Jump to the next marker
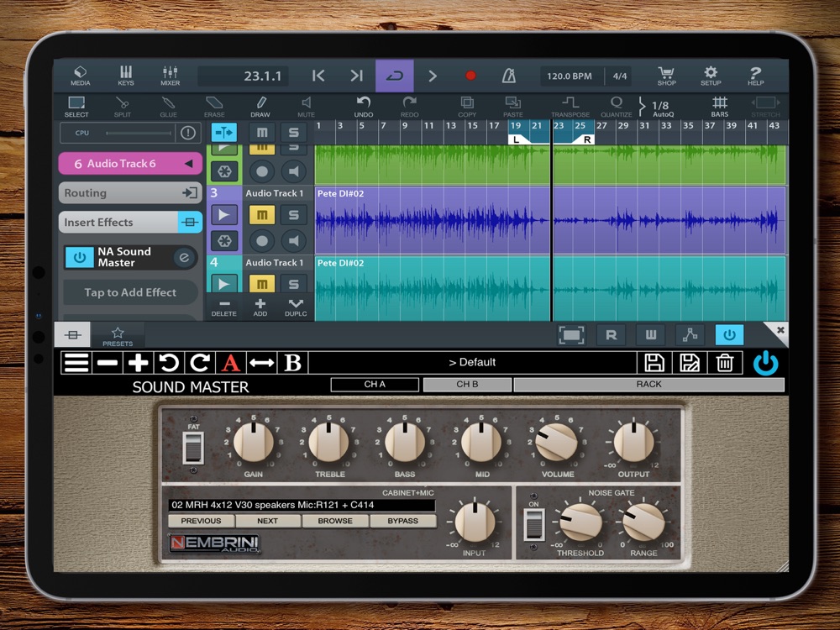840x630 pixels. coord(357,76)
